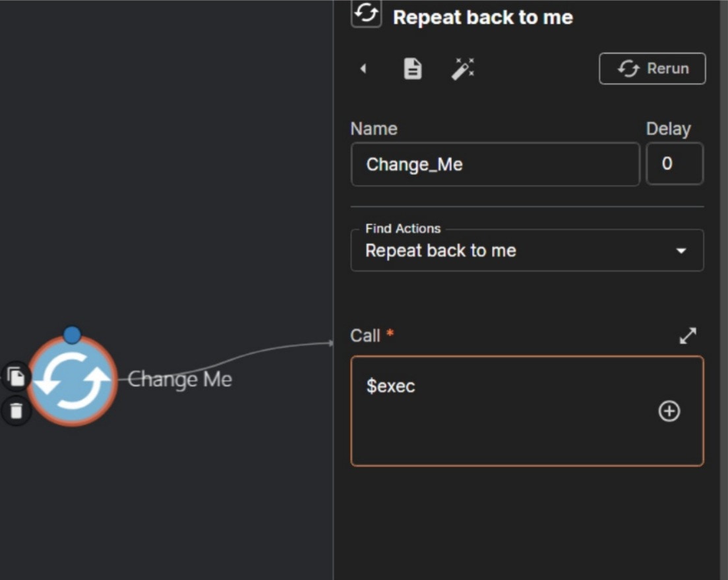The width and height of the screenshot is (728, 580).
Task: Click inside the Name field showing Change_Me
Action: pos(495,164)
